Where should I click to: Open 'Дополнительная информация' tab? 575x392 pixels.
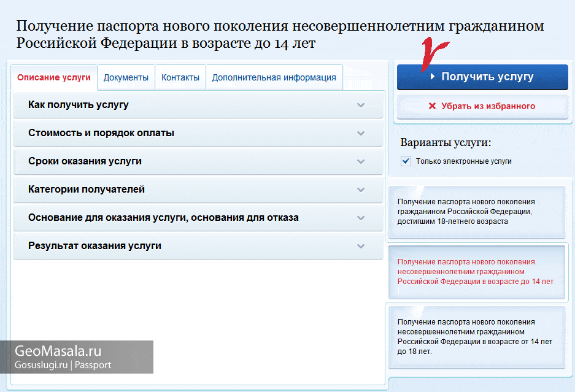(274, 77)
